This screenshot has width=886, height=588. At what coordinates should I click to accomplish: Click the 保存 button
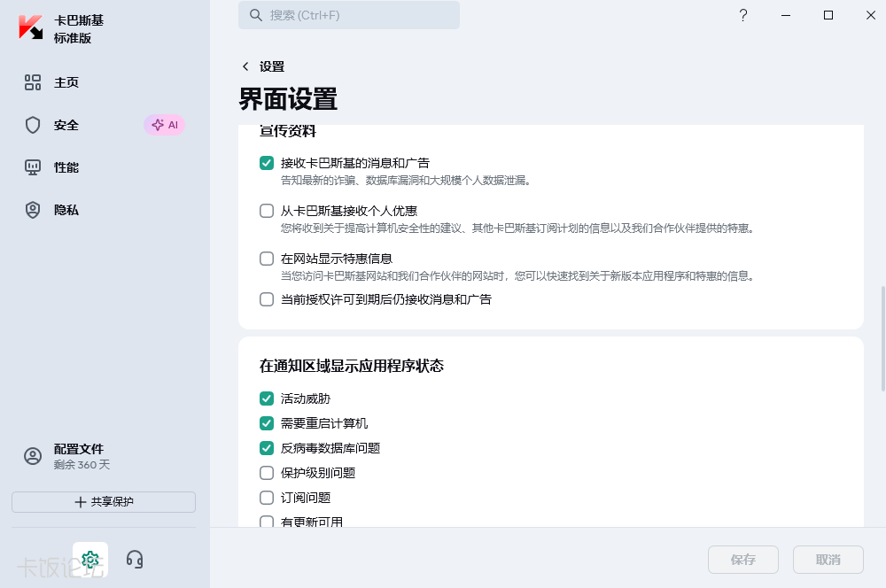pyautogui.click(x=743, y=560)
